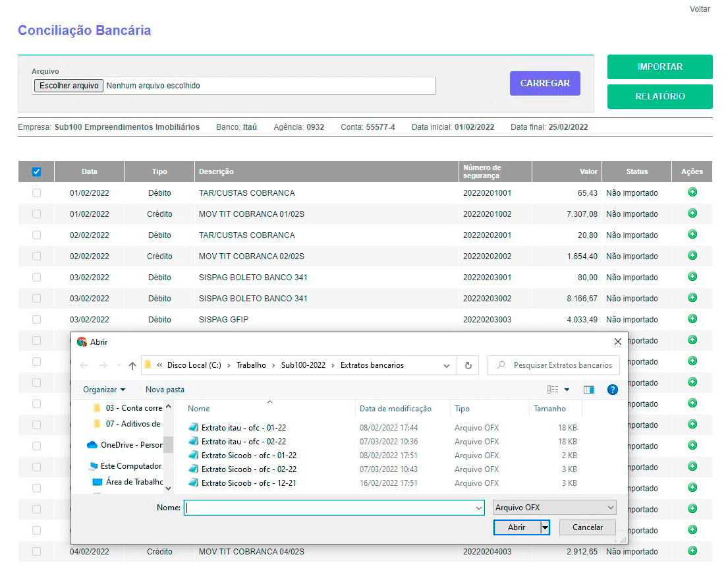Expand the Organizar dropdown menu
Viewport: 728px width, 565px height.
coord(104,390)
